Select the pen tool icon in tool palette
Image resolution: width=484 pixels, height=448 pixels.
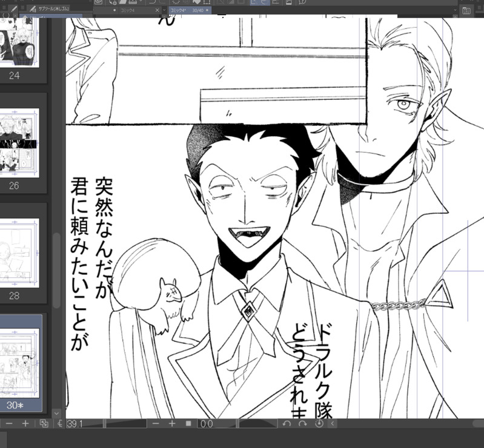point(13,8)
